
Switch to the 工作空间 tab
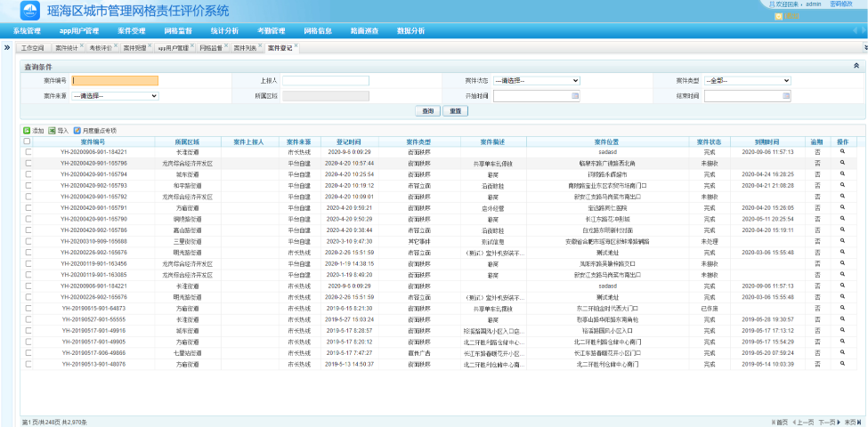click(x=32, y=48)
